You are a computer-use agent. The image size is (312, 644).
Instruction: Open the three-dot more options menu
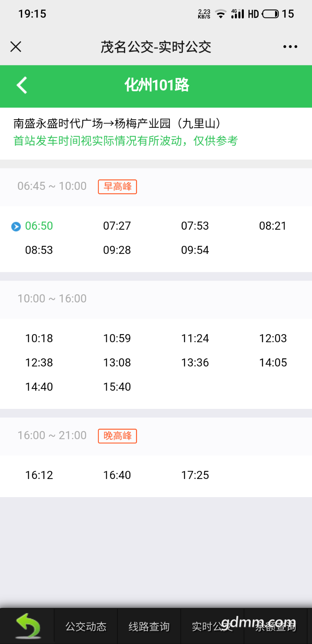pyautogui.click(x=290, y=47)
